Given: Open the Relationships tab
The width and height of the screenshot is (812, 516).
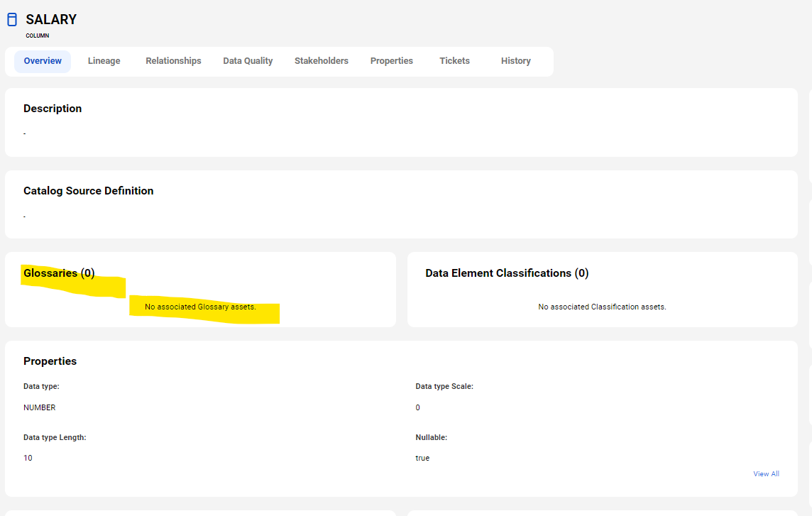Looking at the screenshot, I should tap(173, 61).
